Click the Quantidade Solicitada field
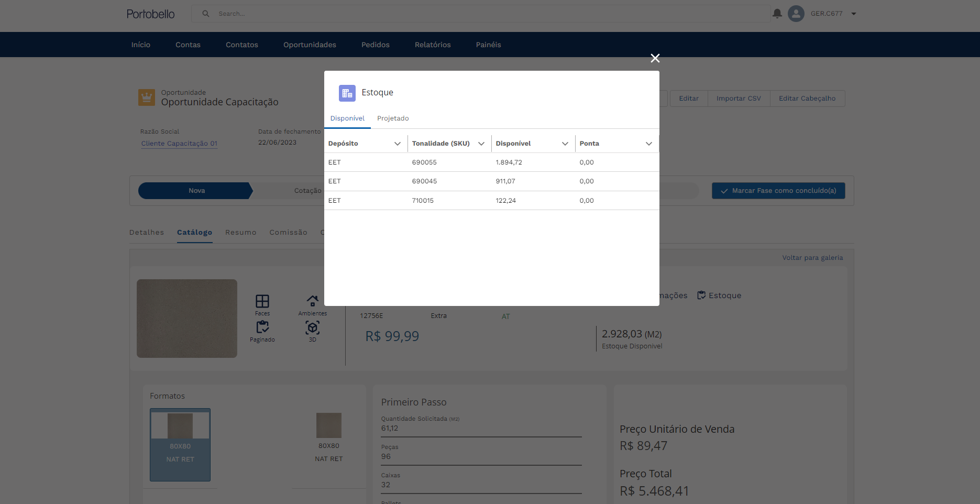980x504 pixels. coord(481,429)
